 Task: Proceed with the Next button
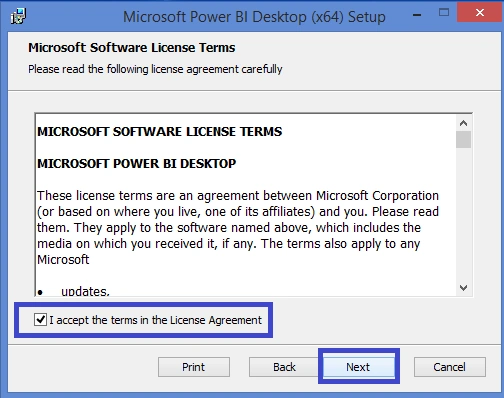358,367
